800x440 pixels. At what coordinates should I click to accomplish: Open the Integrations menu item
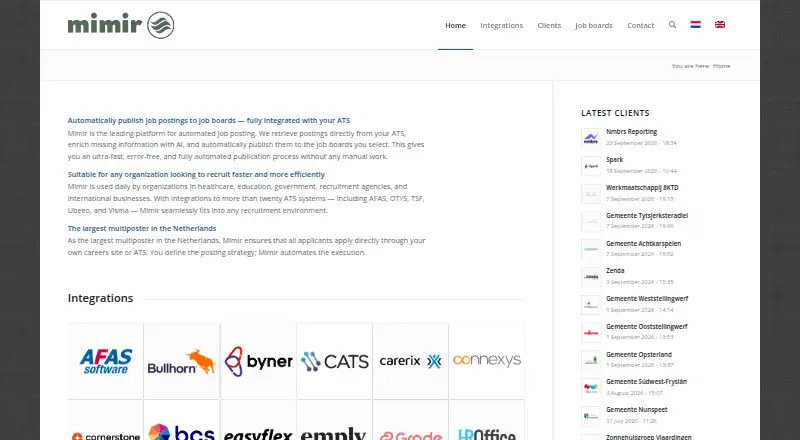[x=502, y=25]
